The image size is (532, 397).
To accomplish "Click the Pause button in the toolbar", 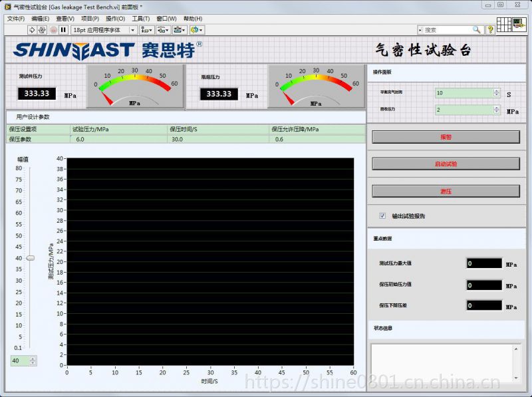I will 63,30.
